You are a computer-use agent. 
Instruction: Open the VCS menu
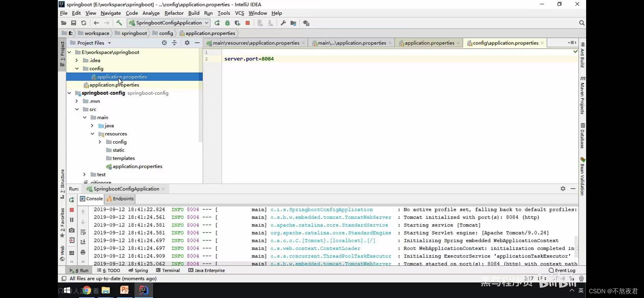coord(239,13)
